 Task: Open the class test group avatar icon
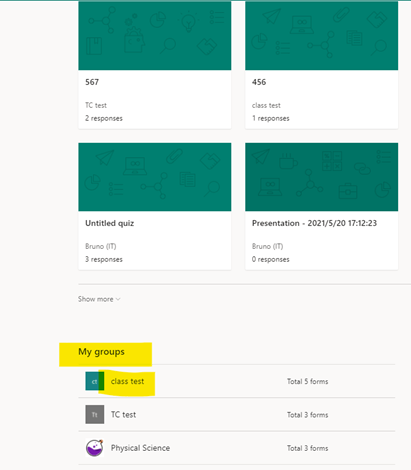coord(95,381)
